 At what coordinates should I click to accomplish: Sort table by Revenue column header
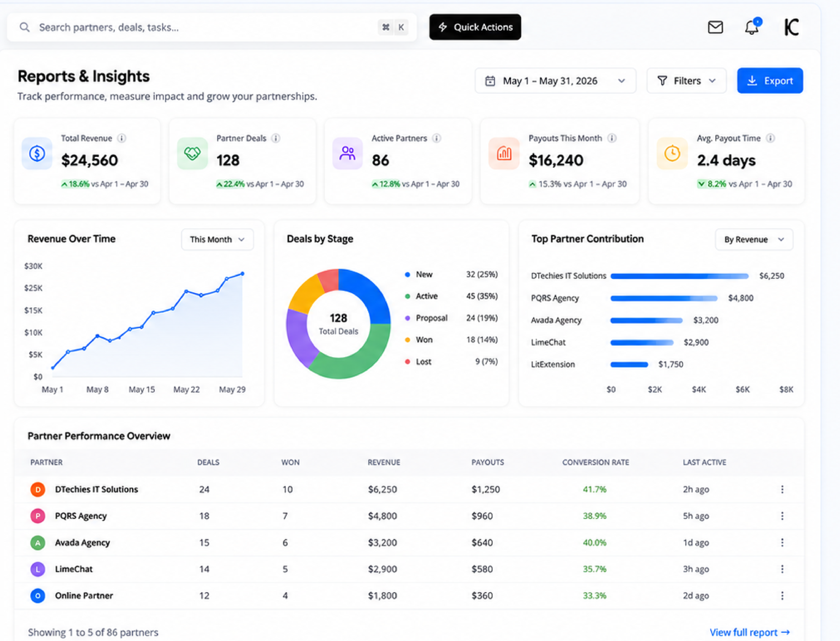coord(384,462)
